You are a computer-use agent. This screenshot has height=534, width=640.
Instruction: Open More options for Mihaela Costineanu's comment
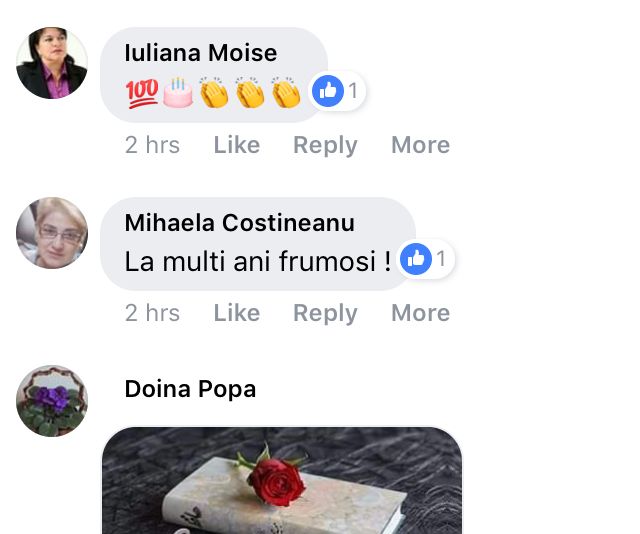coord(420,313)
